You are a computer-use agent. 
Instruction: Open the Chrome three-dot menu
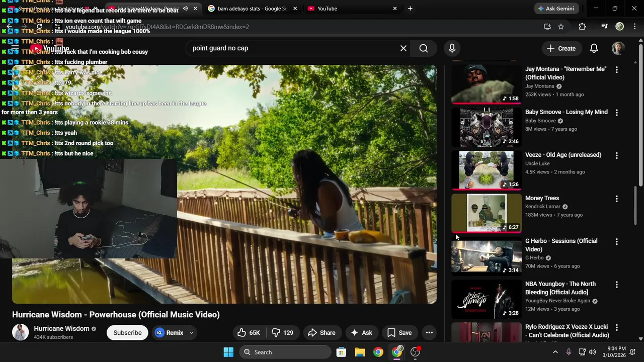tap(634, 27)
